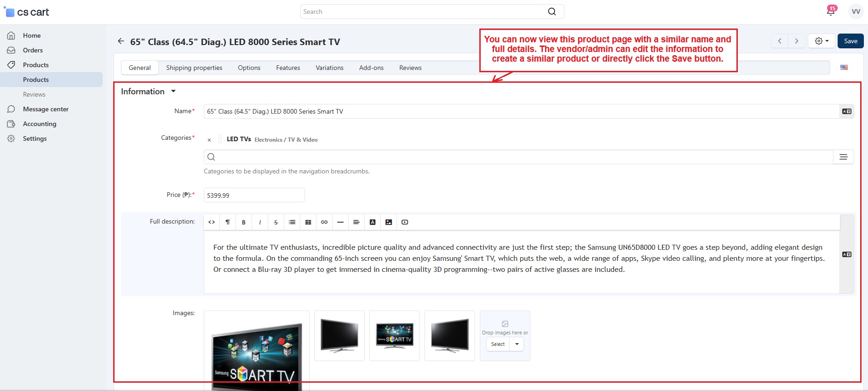Apply bold formatting in description editor

[244, 222]
